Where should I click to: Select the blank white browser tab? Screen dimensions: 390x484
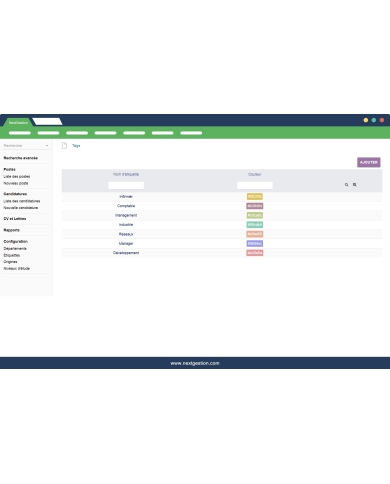click(x=47, y=122)
